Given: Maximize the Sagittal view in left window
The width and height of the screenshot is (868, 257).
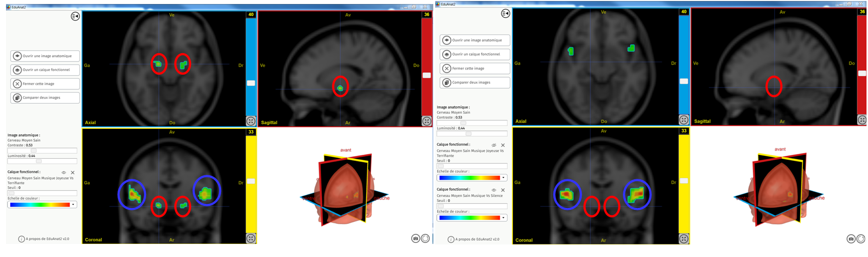Looking at the screenshot, I should click(x=426, y=121).
